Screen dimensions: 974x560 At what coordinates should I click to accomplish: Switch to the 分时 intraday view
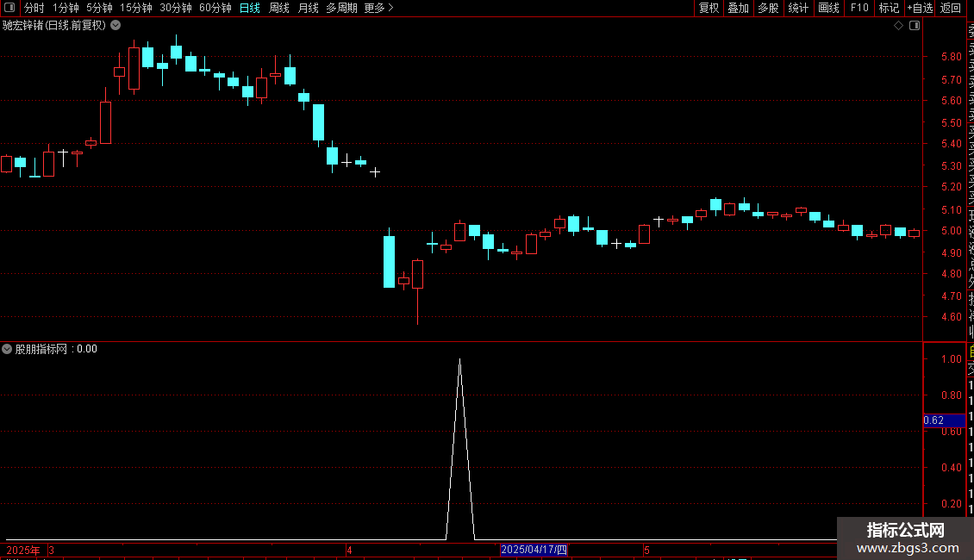click(34, 8)
